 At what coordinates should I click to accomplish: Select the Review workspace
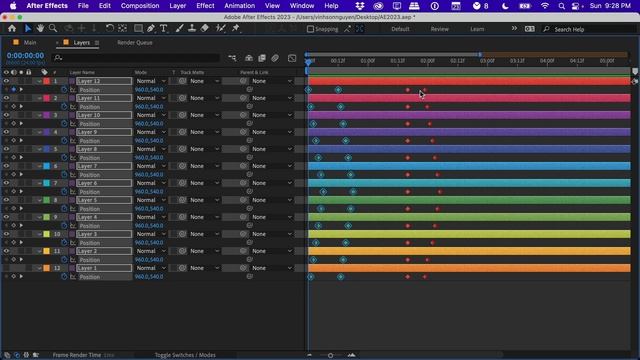(440, 29)
